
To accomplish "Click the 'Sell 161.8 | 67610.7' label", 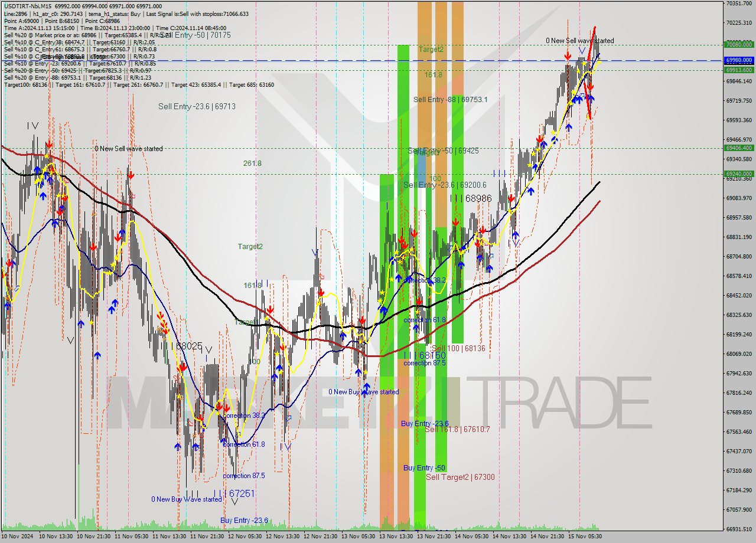I will click(457, 429).
